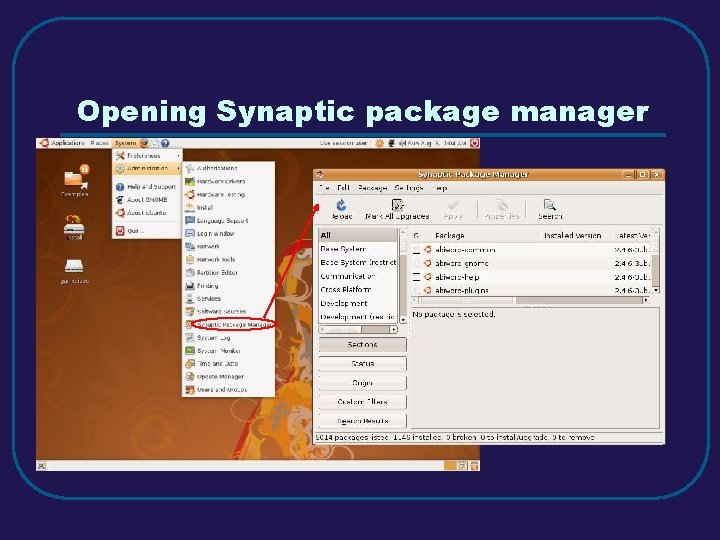This screenshot has width=720, height=540.
Task: Click the Synaptic window title bar icon
Action: tap(320, 174)
